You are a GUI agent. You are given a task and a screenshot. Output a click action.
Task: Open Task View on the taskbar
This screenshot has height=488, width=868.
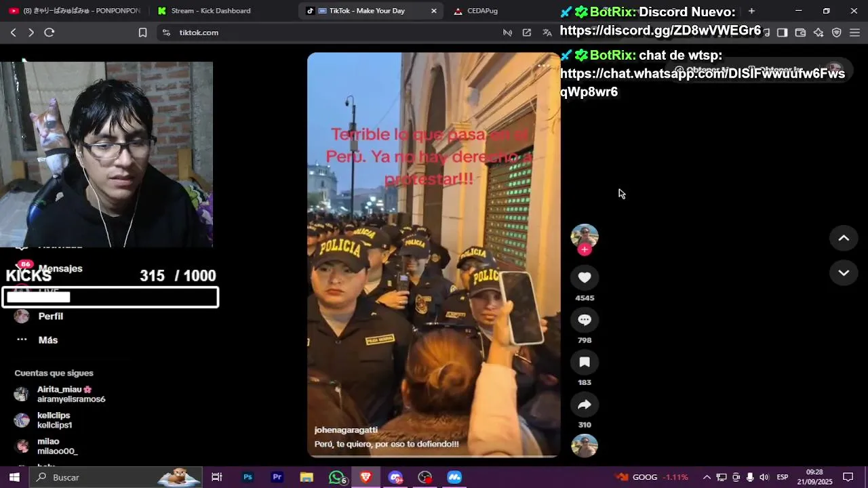217,477
